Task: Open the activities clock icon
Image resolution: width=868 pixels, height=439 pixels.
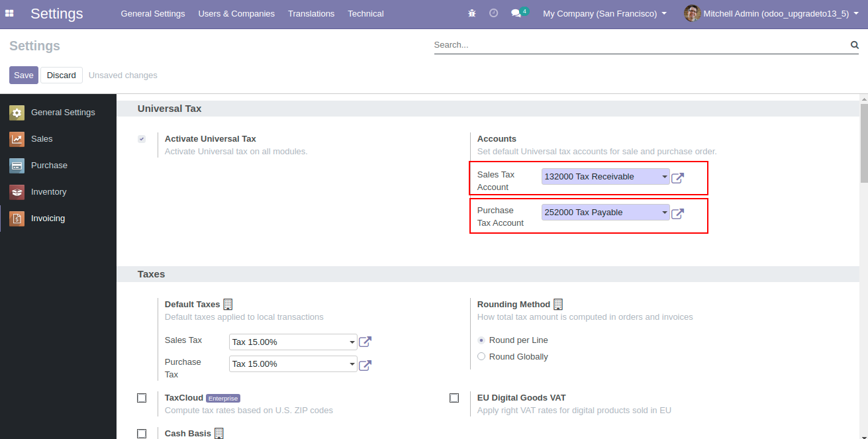Action: pos(493,13)
